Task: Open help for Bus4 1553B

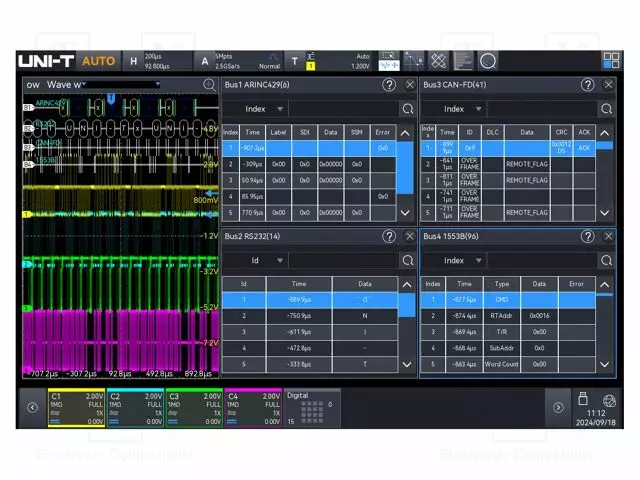Action: pyautogui.click(x=587, y=236)
